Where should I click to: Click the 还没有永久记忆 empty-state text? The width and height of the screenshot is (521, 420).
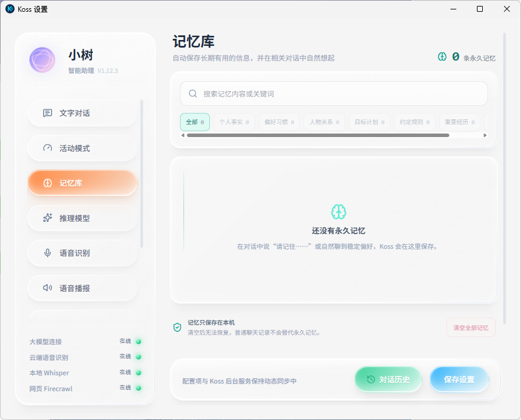[339, 231]
